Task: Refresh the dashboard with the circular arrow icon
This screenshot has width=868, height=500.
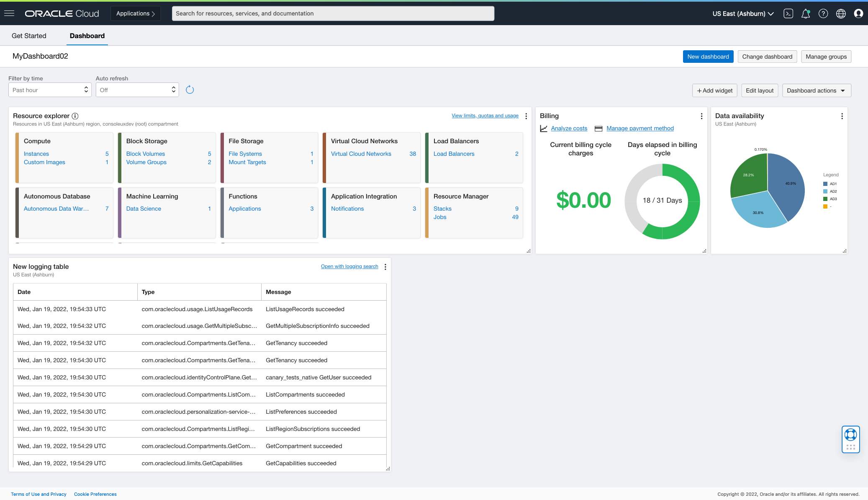Action: pos(190,90)
